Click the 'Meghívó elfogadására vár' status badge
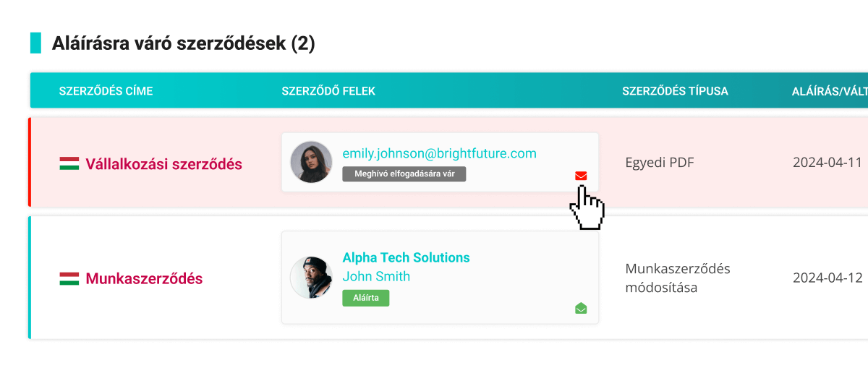 pyautogui.click(x=404, y=174)
